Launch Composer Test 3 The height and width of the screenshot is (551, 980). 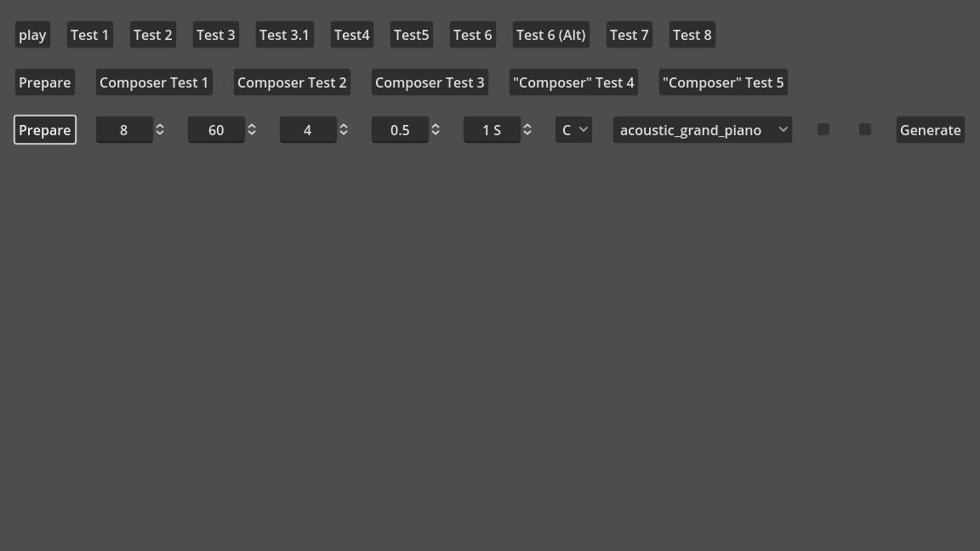(430, 82)
